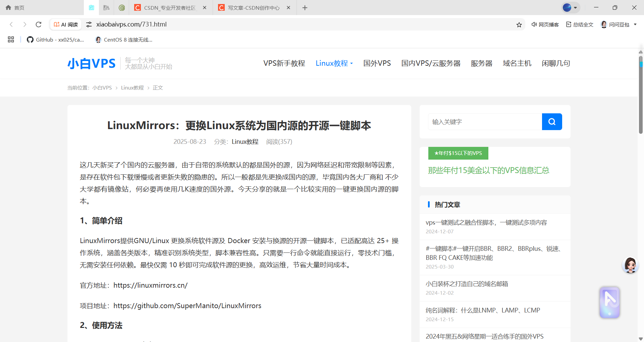Open CentOS 8 连接无线... bookmark
644x342 pixels.
(124, 40)
